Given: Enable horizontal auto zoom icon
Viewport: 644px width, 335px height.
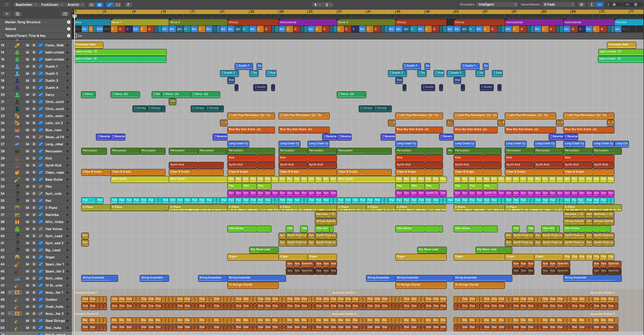Looking at the screenshot, I should pyautogui.click(x=600, y=5).
